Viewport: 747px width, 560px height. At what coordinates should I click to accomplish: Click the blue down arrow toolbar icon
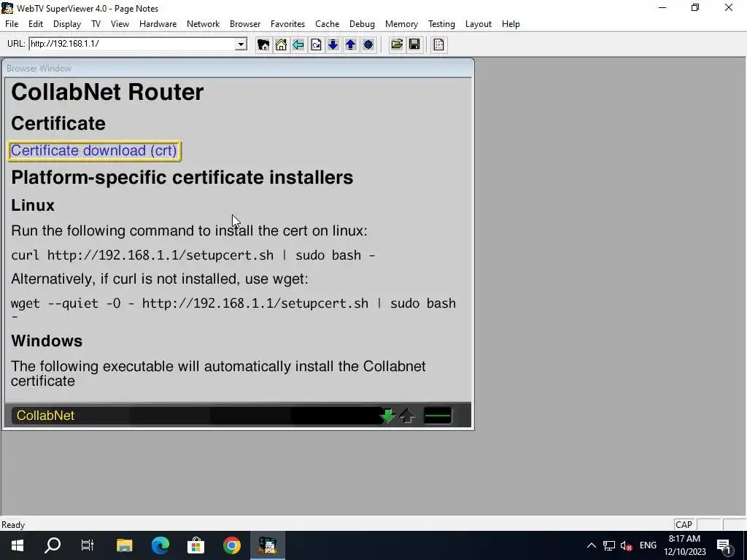(333, 44)
